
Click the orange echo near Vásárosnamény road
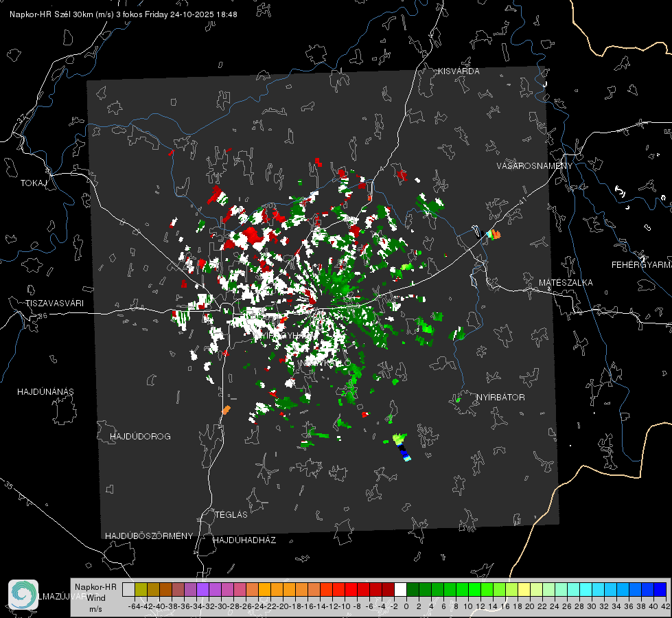click(496, 235)
